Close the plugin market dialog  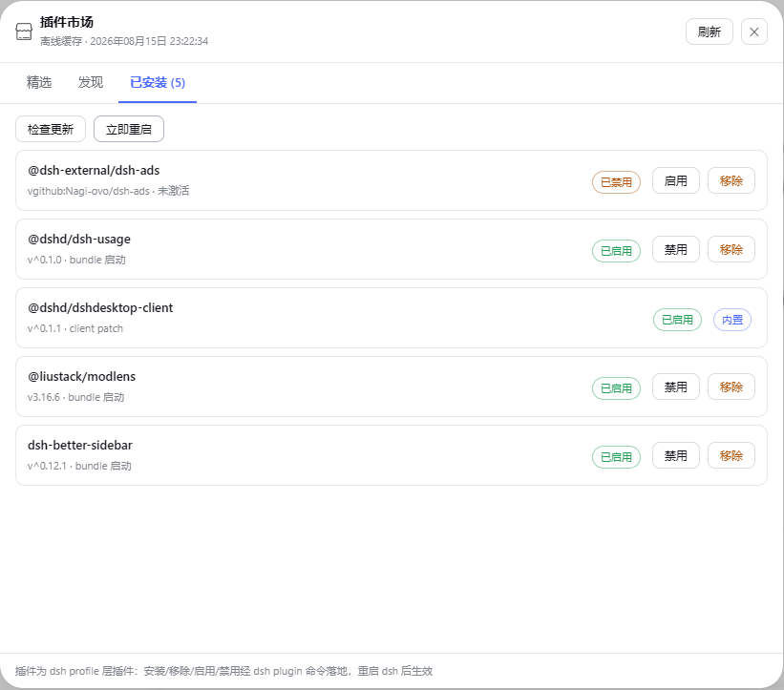tap(754, 32)
